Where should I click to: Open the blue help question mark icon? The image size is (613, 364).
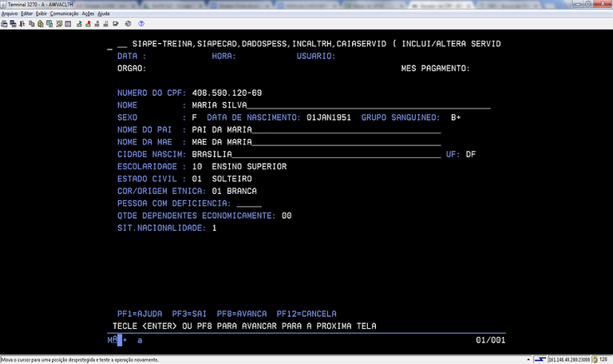tap(141, 24)
